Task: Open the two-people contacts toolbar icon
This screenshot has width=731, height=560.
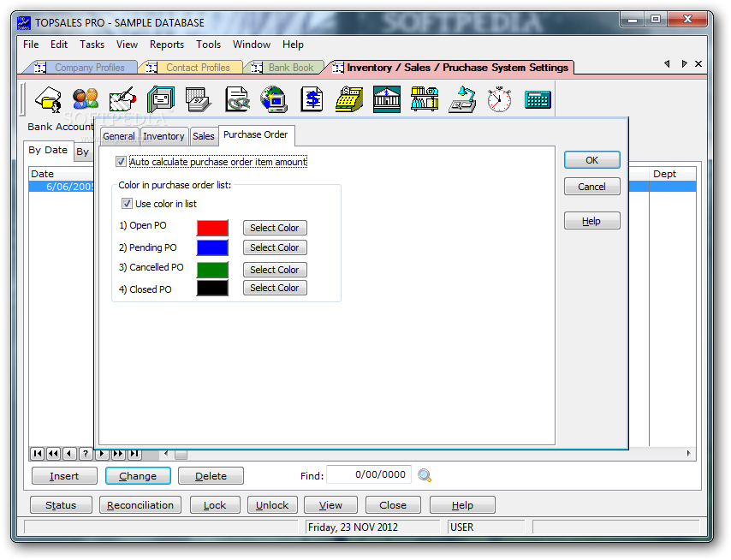Action: [x=86, y=99]
